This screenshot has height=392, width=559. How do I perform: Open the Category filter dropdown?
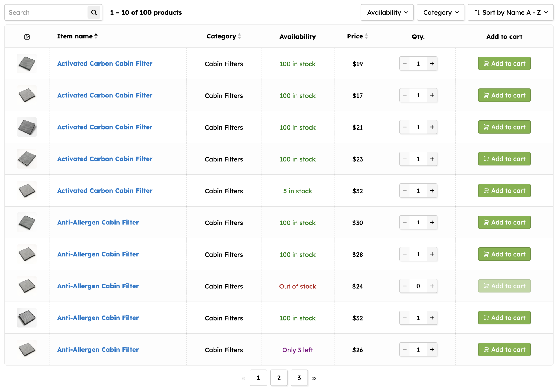click(x=440, y=12)
